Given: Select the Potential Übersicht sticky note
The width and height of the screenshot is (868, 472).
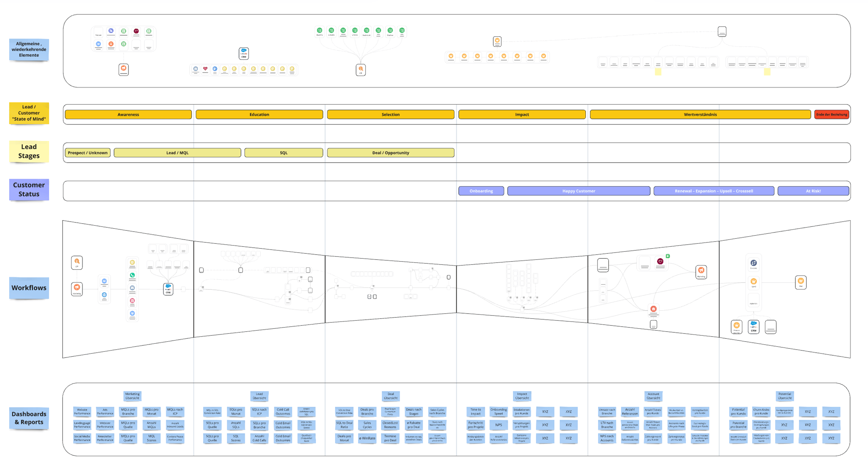Looking at the screenshot, I should 785,396.
